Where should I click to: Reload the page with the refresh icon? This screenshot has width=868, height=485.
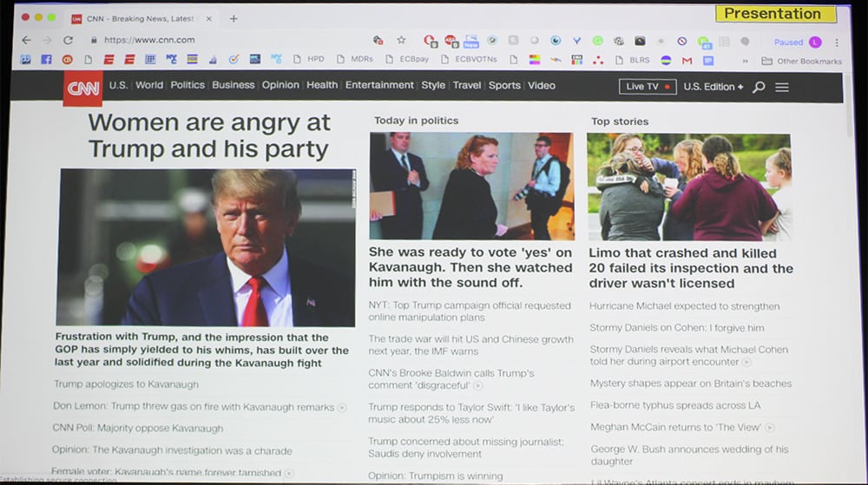(x=68, y=40)
